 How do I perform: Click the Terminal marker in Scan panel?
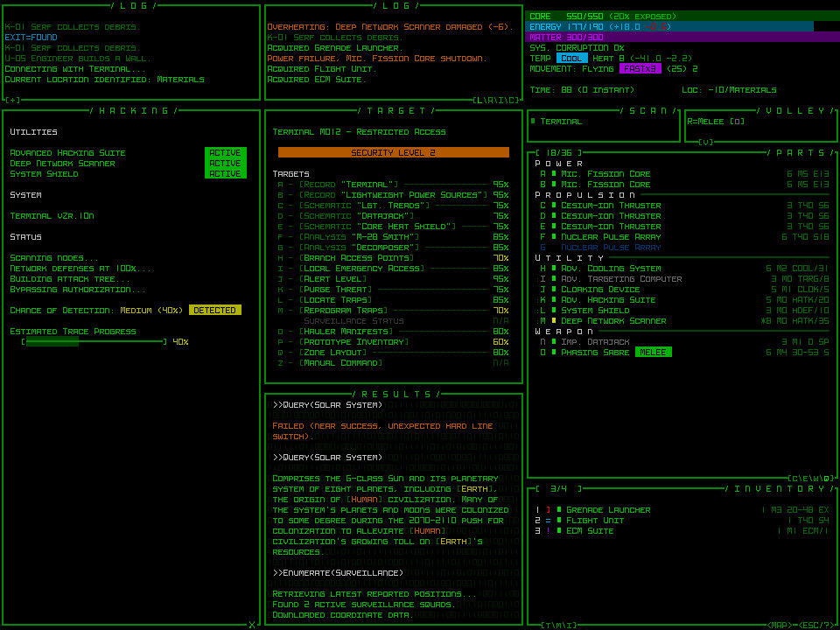point(533,122)
